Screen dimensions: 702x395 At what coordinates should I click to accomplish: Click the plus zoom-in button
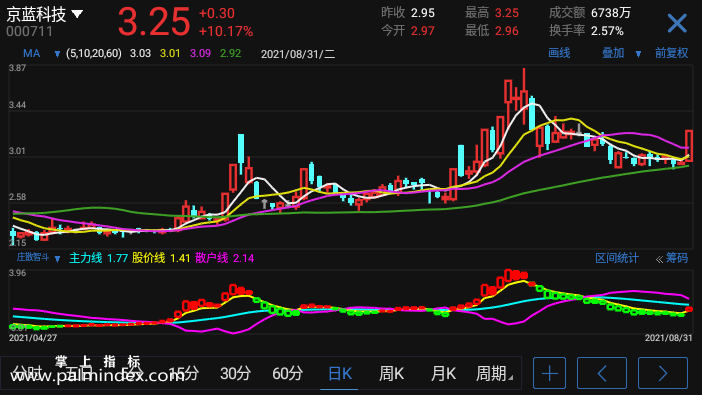549,373
